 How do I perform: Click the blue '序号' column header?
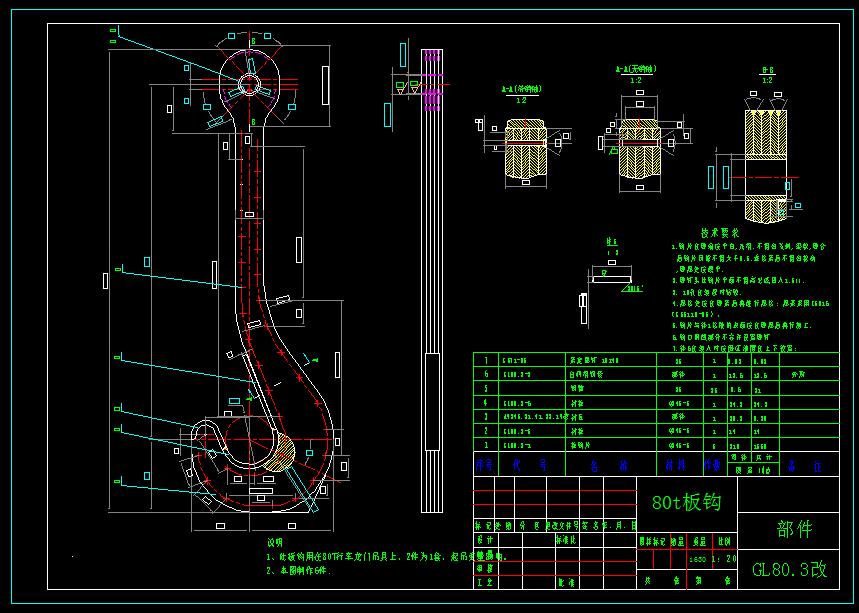pyautogui.click(x=484, y=465)
